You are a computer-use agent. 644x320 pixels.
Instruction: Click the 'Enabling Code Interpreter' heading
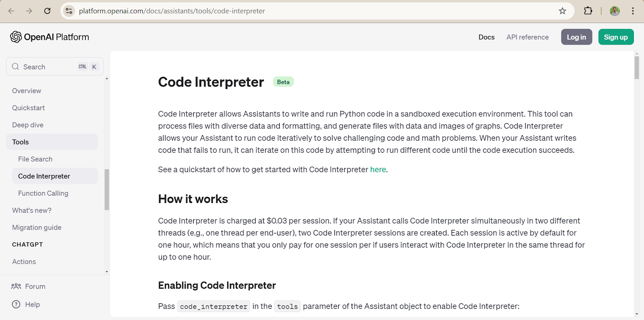217,285
